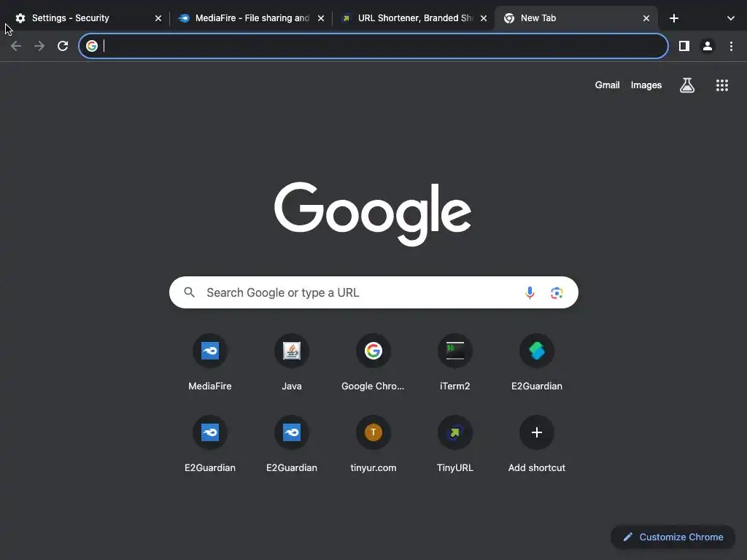The image size is (747, 560).
Task: Focus the Chrome address bar
Action: [x=373, y=46]
